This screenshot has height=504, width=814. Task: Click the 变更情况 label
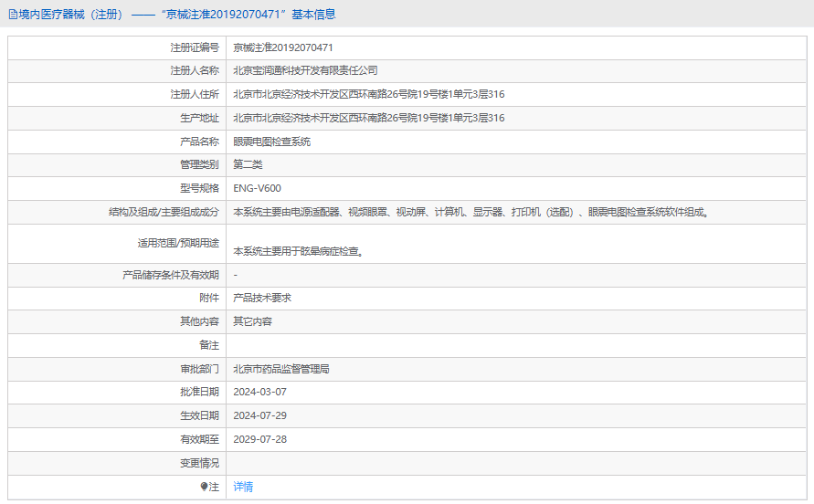pos(199,463)
